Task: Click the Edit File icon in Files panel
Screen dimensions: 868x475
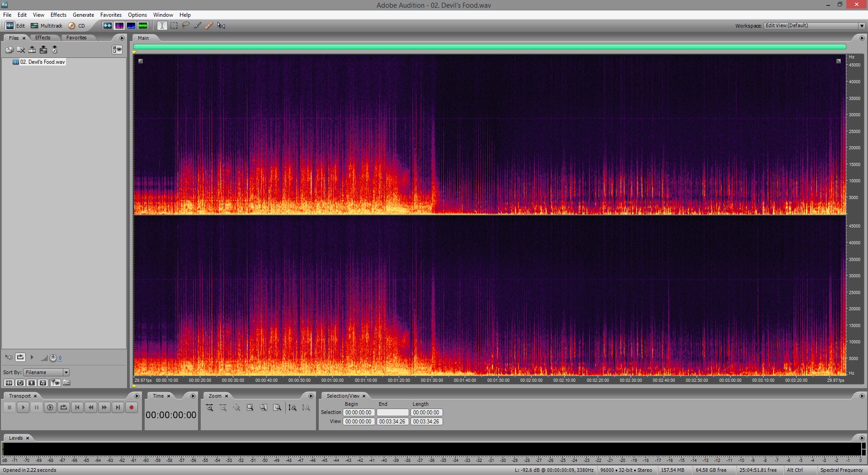Action: 32,50
